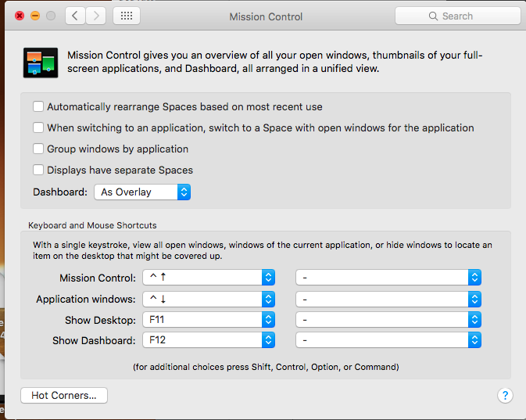Open Show Dashboard F12 shortcut dropdown
Image resolution: width=526 pixels, height=420 pixels.
(207, 340)
